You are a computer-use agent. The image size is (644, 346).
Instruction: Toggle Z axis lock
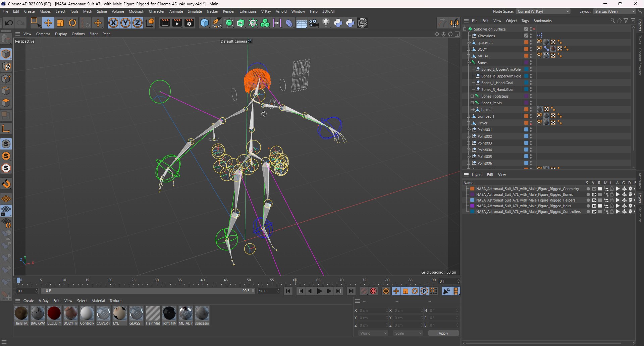[138, 23]
